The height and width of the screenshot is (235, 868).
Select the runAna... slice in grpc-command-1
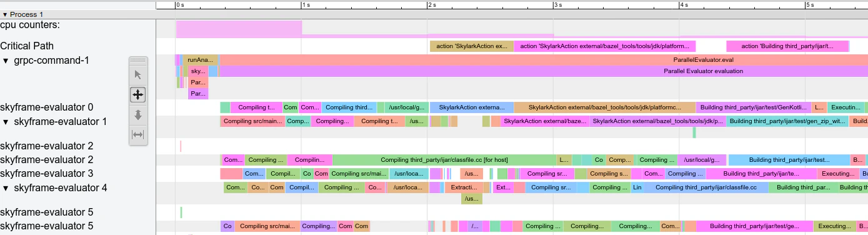[x=200, y=60]
